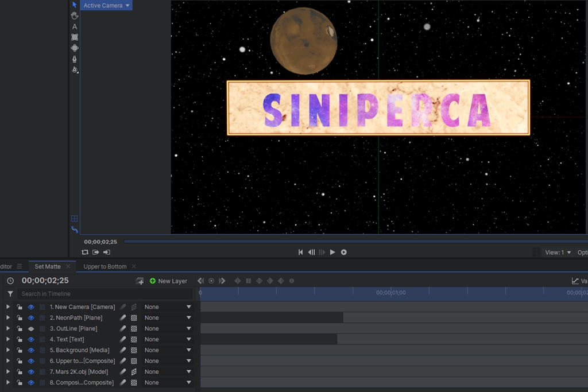
Task: Step back one frame in viewer
Action: (x=311, y=252)
